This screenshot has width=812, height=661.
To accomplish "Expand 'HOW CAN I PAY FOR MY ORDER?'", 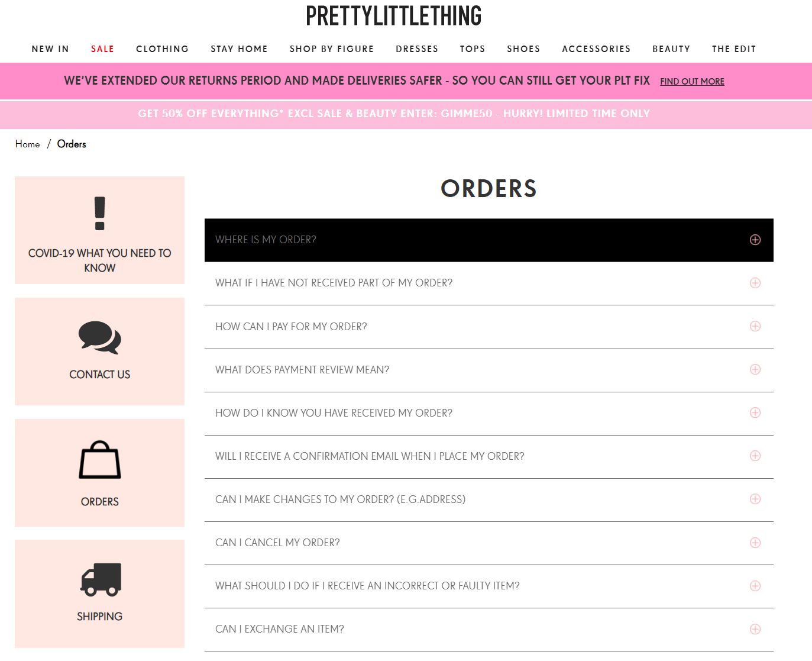I will point(755,326).
